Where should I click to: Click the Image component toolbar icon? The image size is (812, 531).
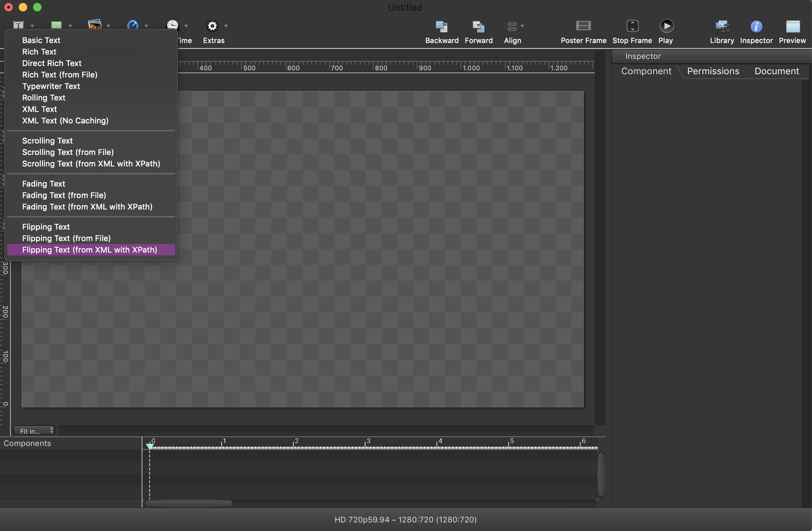pos(95,25)
